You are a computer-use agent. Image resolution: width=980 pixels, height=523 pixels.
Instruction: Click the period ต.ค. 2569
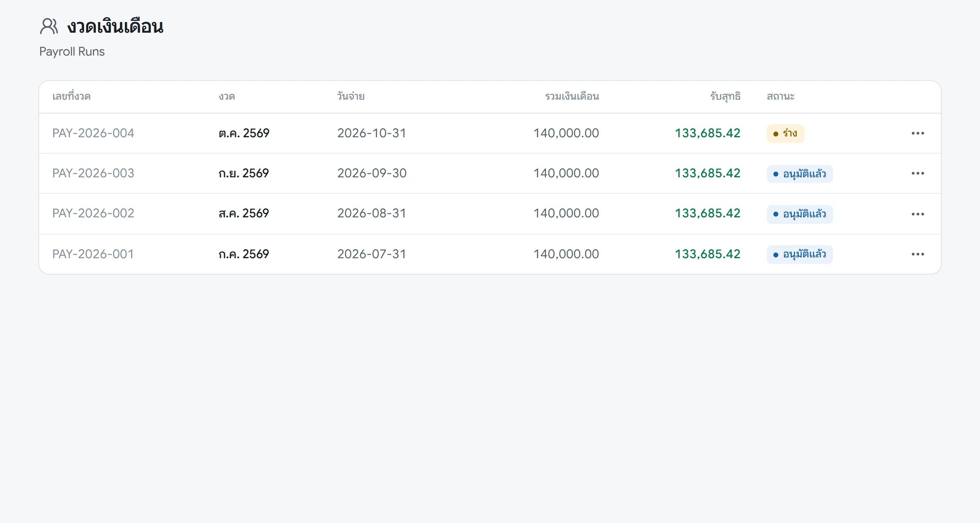(x=244, y=133)
